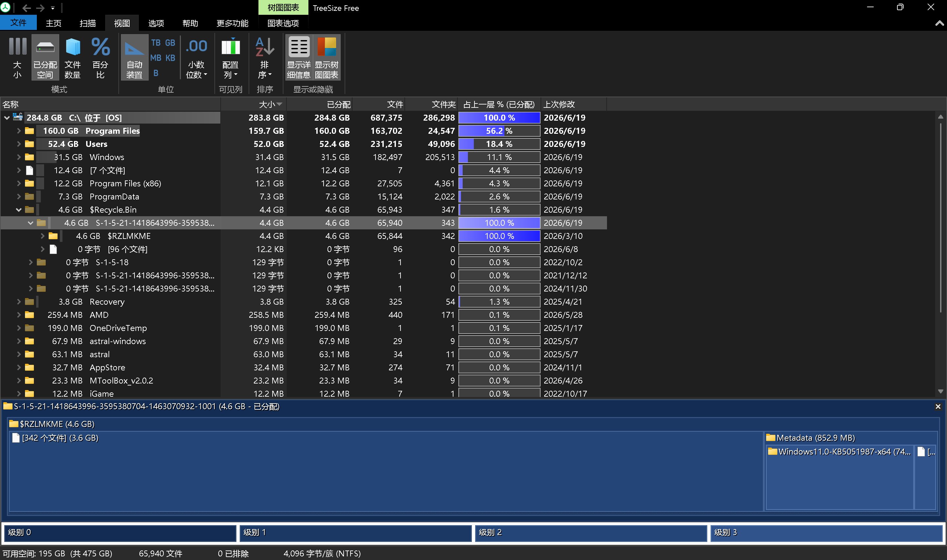Click the back navigation arrow
This screenshot has height=560, width=947.
(x=26, y=8)
